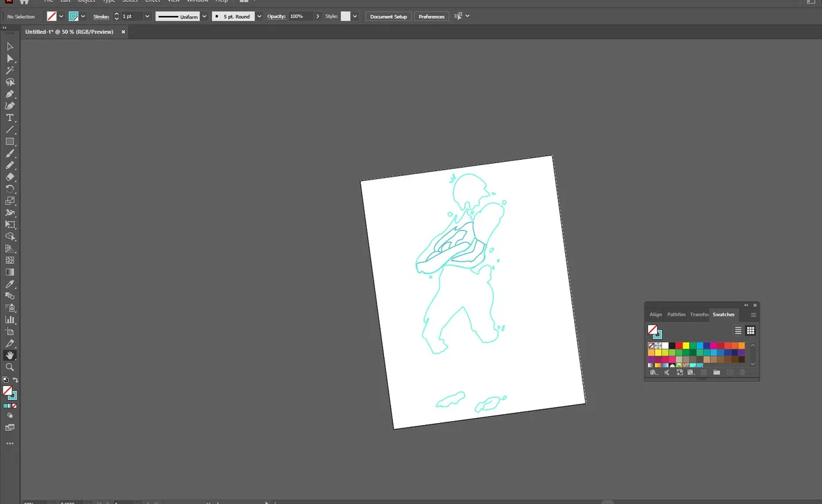Pick the black swatch in Swatches
This screenshot has height=504, width=822.
(672, 345)
